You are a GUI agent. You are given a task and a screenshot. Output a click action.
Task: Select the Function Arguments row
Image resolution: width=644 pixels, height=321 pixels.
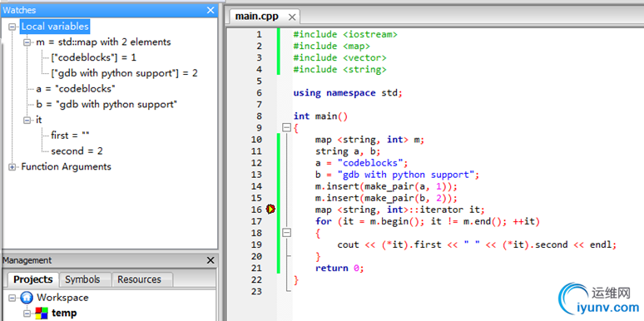66,166
